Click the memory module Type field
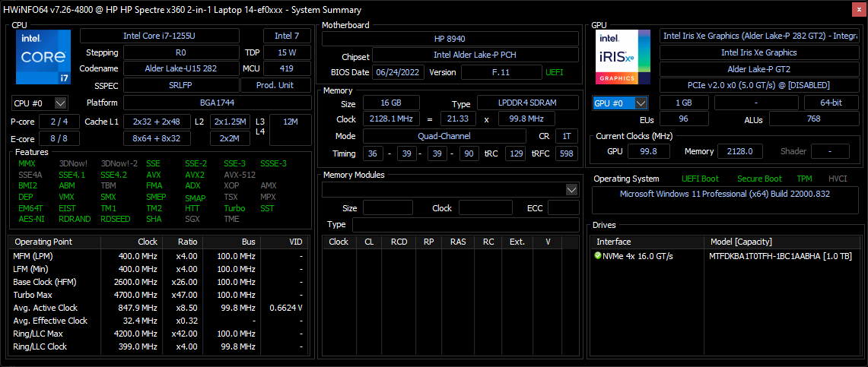The height and width of the screenshot is (367, 868). click(466, 225)
